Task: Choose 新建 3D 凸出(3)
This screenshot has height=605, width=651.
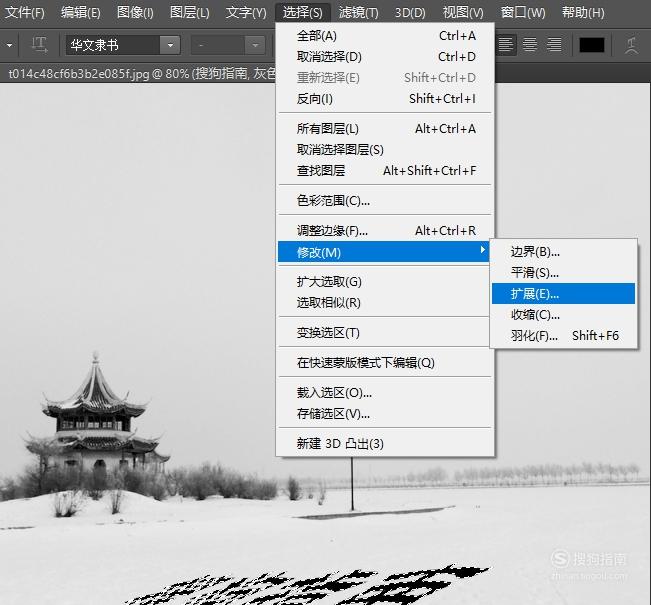Action: [x=386, y=443]
